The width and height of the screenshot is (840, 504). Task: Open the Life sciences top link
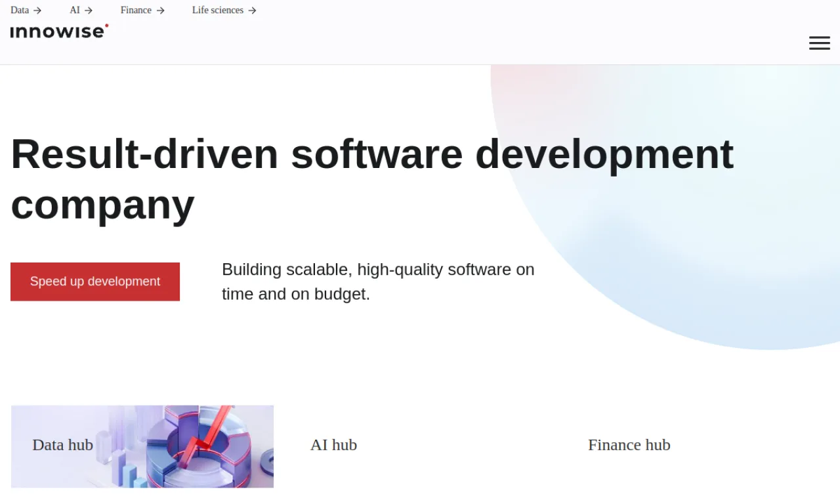[x=224, y=10]
